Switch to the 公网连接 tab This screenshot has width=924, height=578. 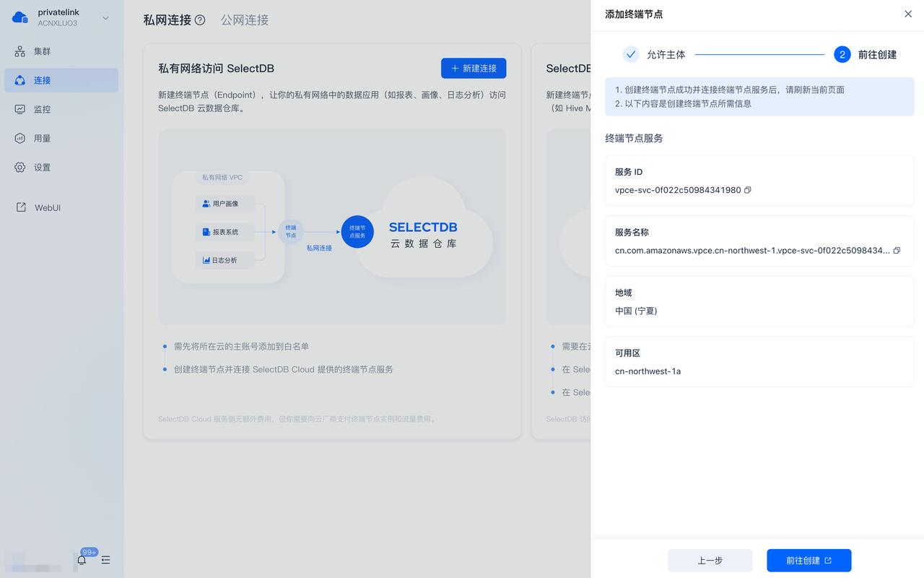(245, 20)
